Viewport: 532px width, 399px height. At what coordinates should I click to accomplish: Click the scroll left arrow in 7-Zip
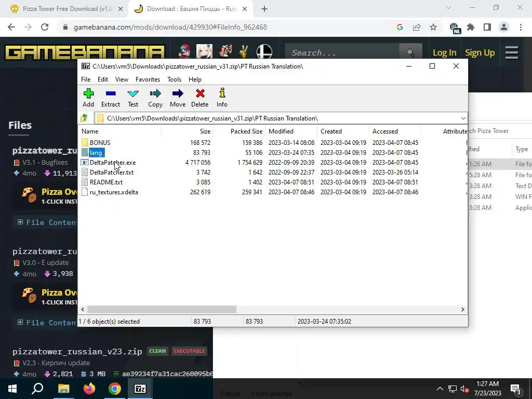83,310
